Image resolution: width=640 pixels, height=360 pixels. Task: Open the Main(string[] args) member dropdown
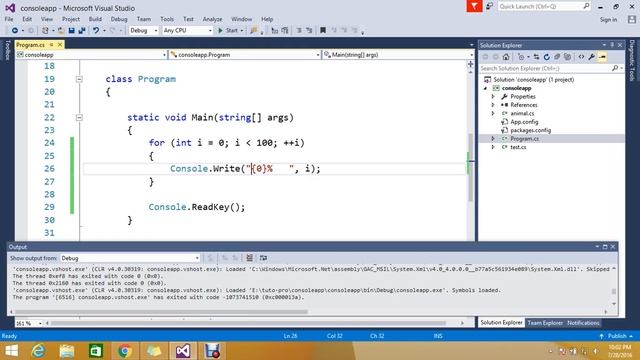(398, 55)
